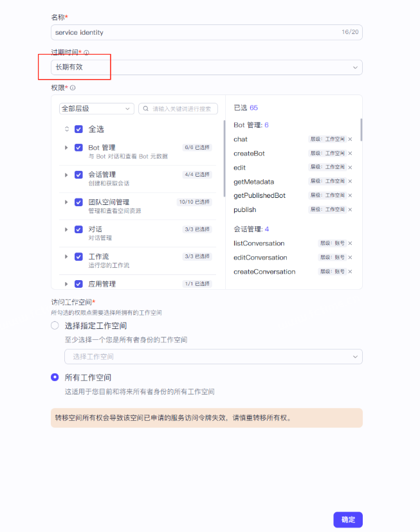Image resolution: width=420 pixels, height=532 pixels.
Task: Remove the chat permission with its X icon
Action: (350, 139)
